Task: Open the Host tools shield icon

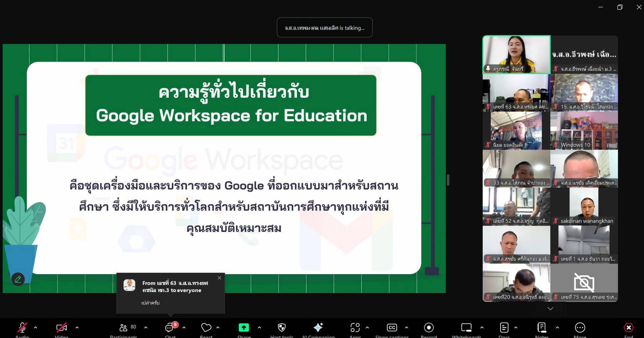Action: click(282, 327)
